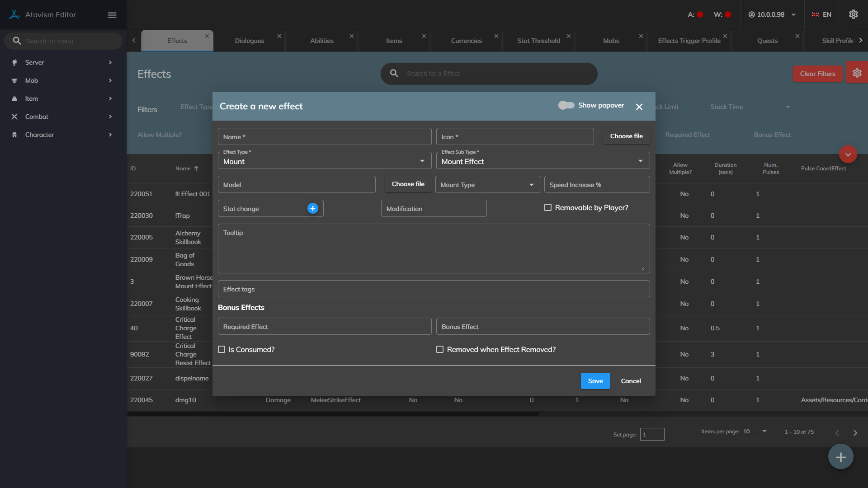Click the blue Save button

click(595, 381)
